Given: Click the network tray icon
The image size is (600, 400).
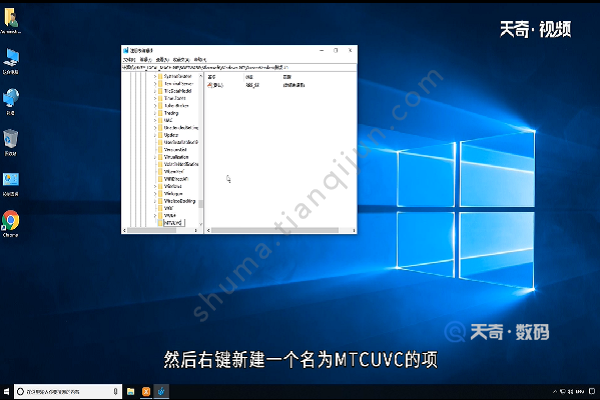Looking at the screenshot, I should (x=563, y=391).
